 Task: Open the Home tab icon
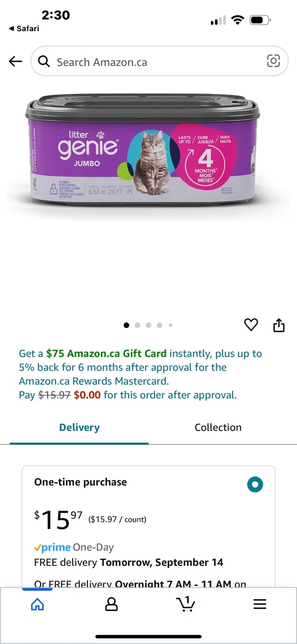(38, 605)
